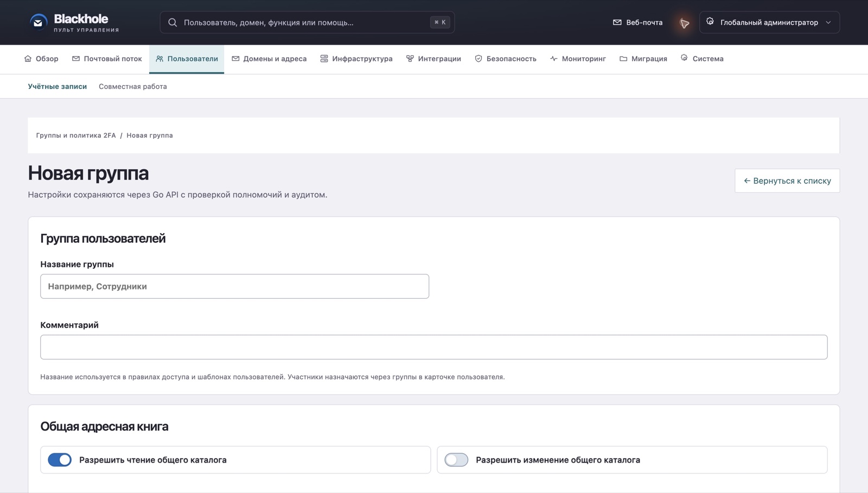Screen dimensions: 868x493
Task: Click the Миграция folder icon
Action: (x=623, y=59)
